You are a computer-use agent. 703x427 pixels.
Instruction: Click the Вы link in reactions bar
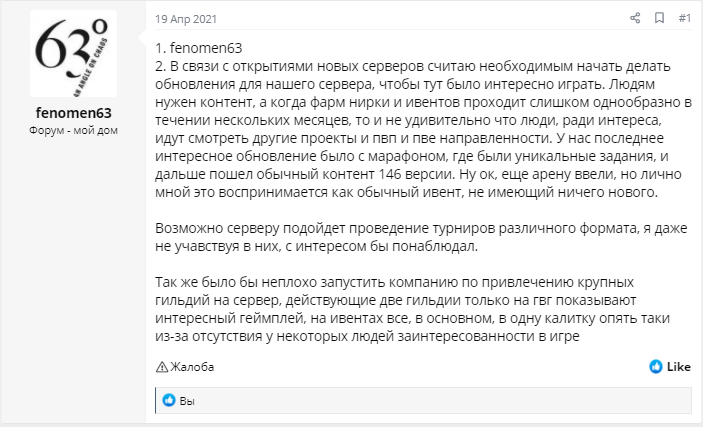pos(186,400)
